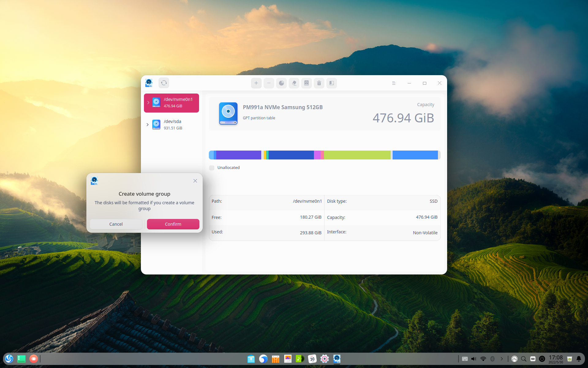Expand the /dev/nvme0n1 disk entry
The height and width of the screenshot is (368, 588).
[148, 103]
